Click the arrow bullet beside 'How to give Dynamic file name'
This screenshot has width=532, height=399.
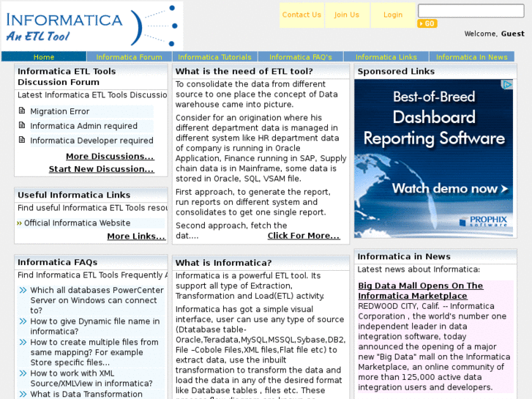coord(23,321)
